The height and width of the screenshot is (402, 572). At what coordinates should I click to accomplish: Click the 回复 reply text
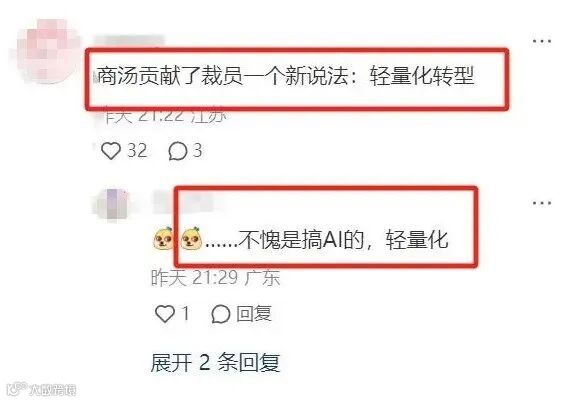(254, 314)
